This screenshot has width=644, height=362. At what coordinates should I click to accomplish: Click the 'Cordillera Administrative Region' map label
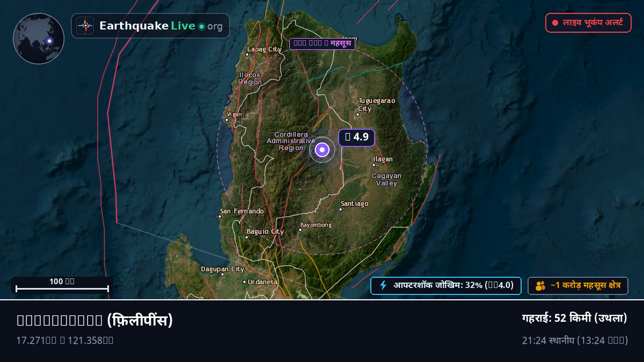click(291, 141)
